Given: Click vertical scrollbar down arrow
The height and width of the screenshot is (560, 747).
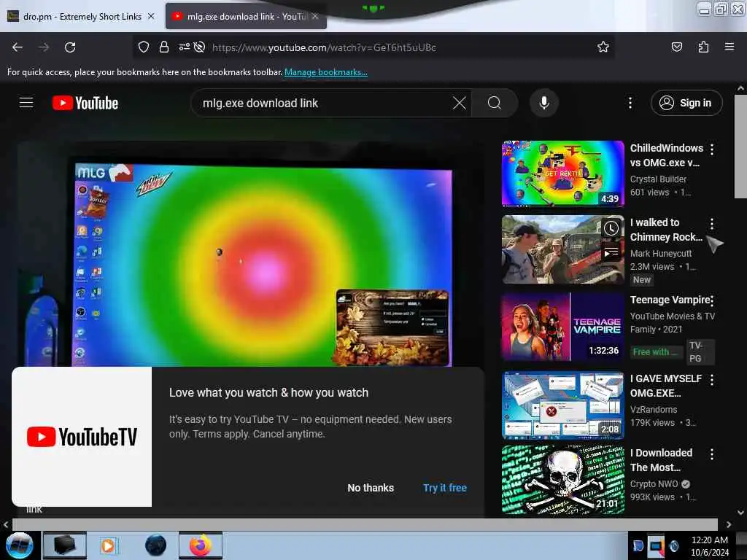Looking at the screenshot, I should coord(740,513).
